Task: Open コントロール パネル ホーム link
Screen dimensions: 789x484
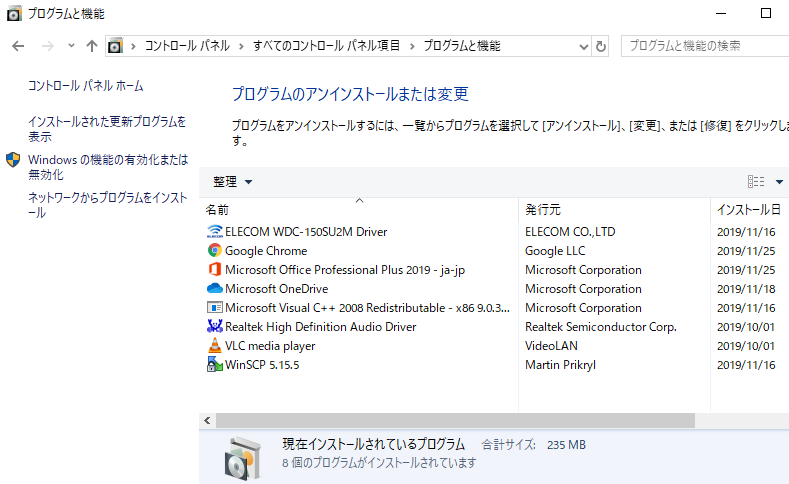Action: (x=86, y=86)
